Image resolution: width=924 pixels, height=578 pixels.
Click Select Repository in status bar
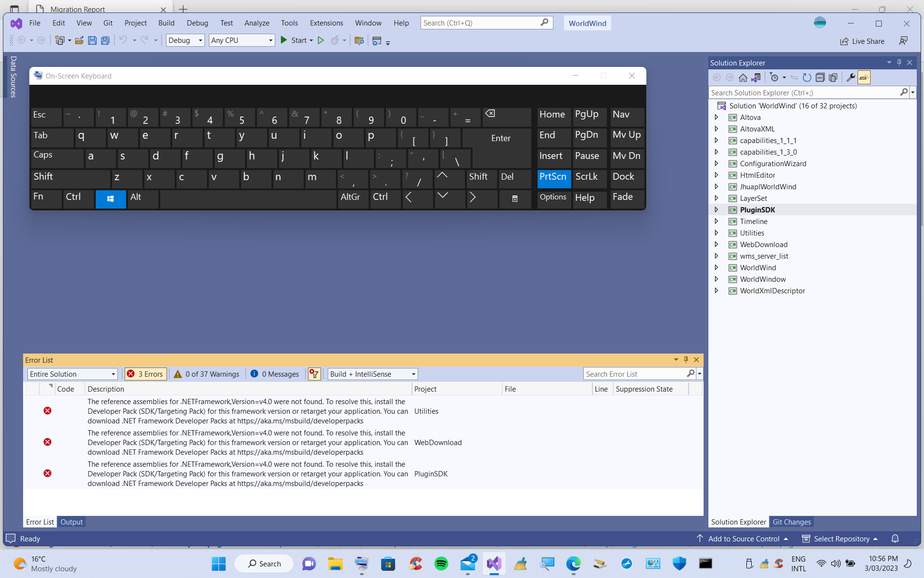coord(840,539)
